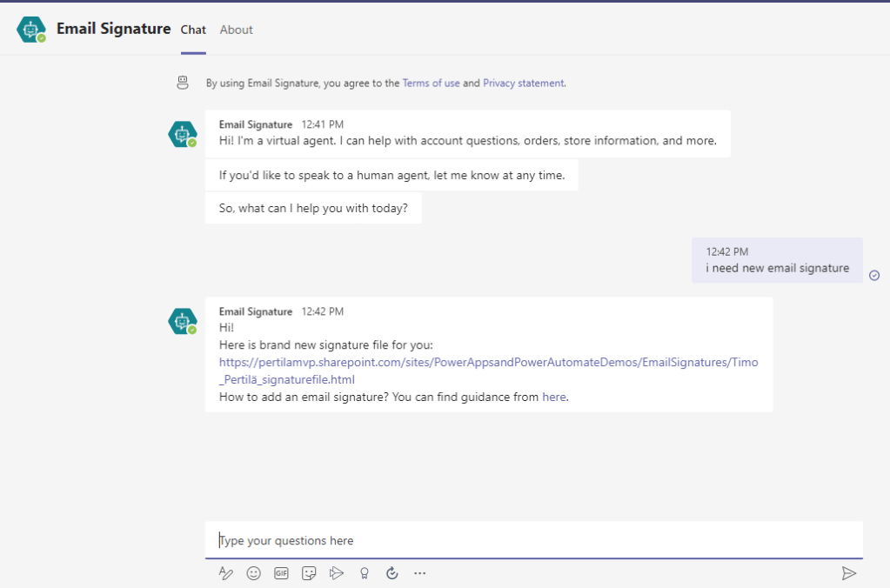Open the Format text options icon
The width and height of the screenshot is (890, 588).
(226, 573)
